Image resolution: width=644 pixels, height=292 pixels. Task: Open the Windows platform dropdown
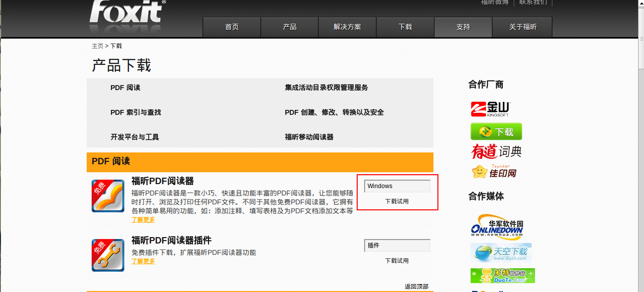point(397,186)
